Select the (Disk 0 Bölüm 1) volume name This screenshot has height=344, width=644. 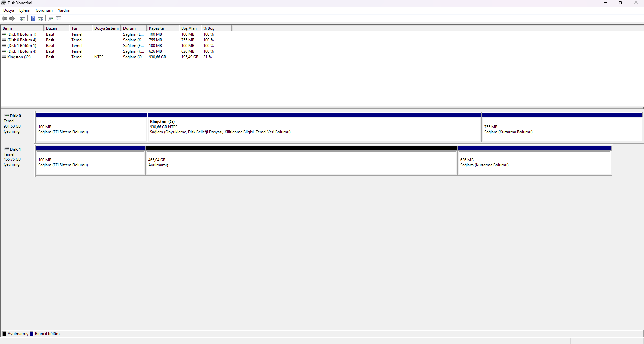pos(22,34)
